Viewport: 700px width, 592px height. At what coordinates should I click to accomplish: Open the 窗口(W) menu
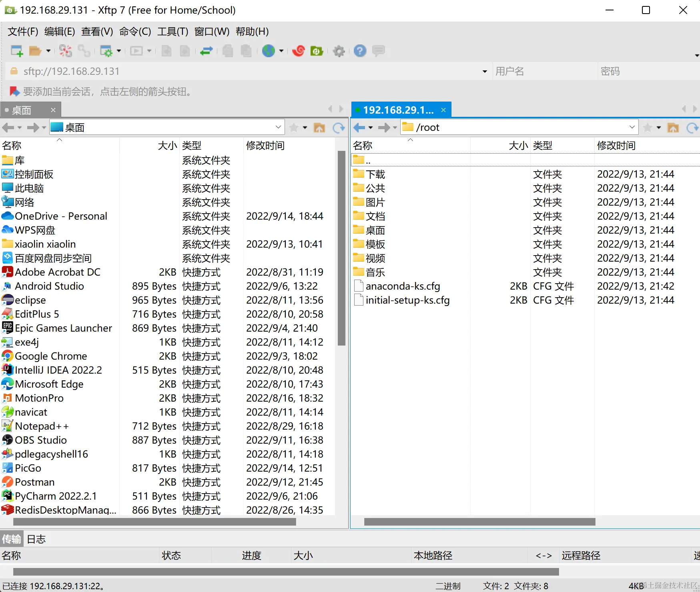[x=212, y=32]
